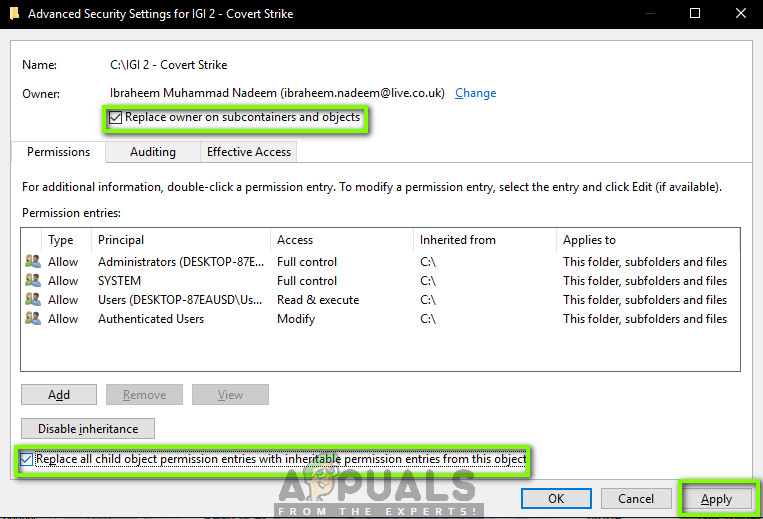763x519 pixels.
Task: Close the Advanced Security Settings window
Action: click(741, 13)
